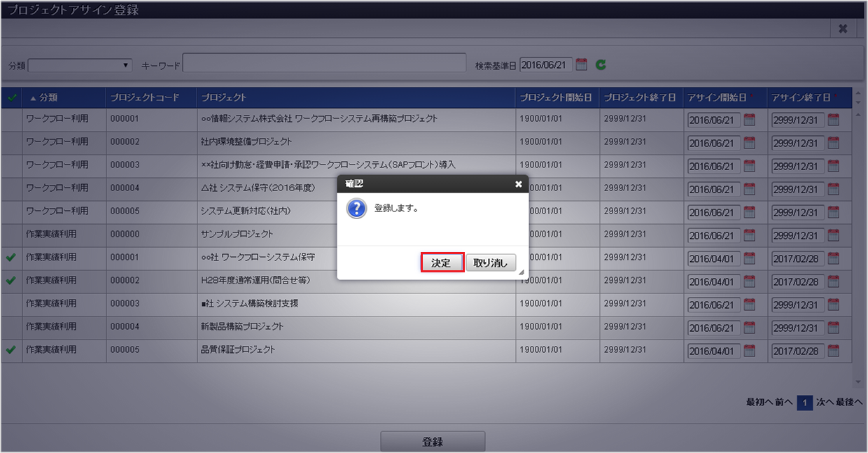The width and height of the screenshot is (868, 453).
Task: Open the 分類 dropdown filter
Action: coord(80,65)
